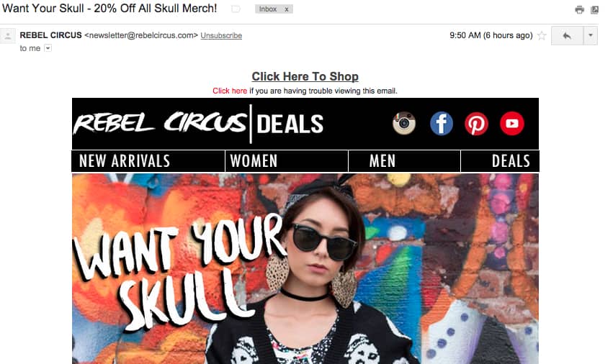This screenshot has width=613, height=364.
Task: View sender's avatar contact icon
Action: [x=8, y=36]
